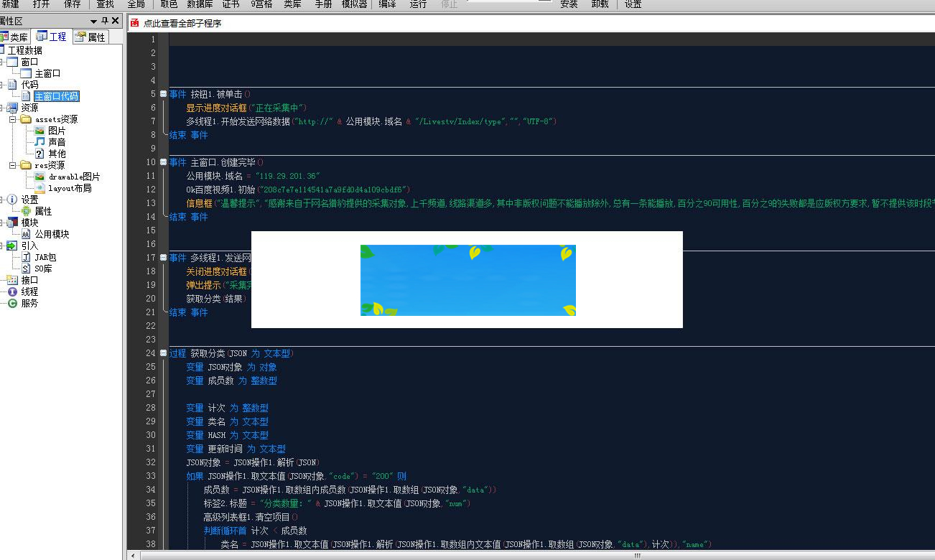Select the 线程 thread icon
Viewport: 935px width, 560px height.
click(12, 291)
